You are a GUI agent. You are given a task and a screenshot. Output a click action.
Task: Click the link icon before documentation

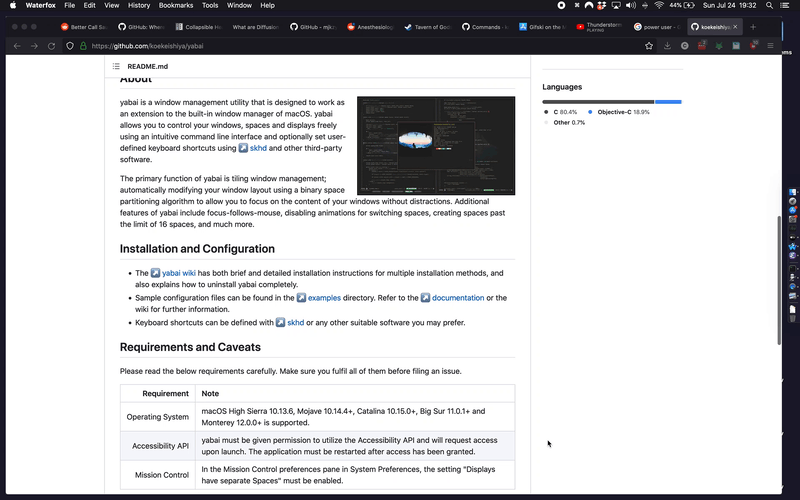tap(426, 298)
